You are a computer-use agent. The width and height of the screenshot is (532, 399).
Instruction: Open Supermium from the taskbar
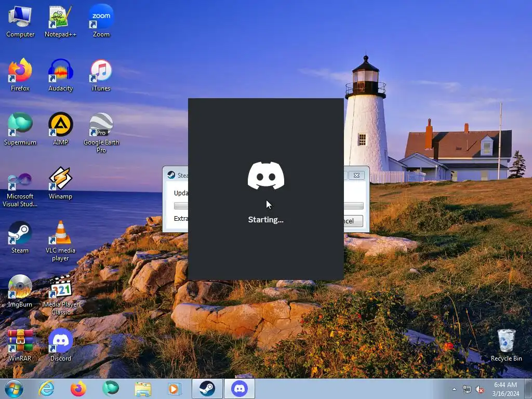[111, 389]
